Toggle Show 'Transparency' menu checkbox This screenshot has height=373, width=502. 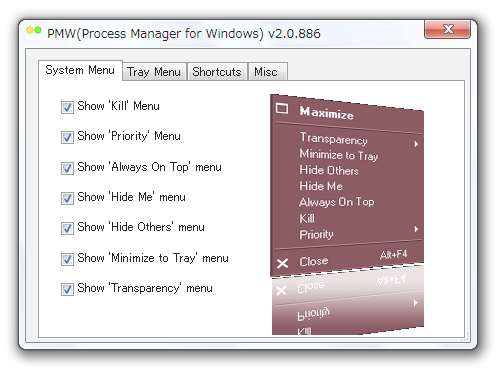click(67, 289)
